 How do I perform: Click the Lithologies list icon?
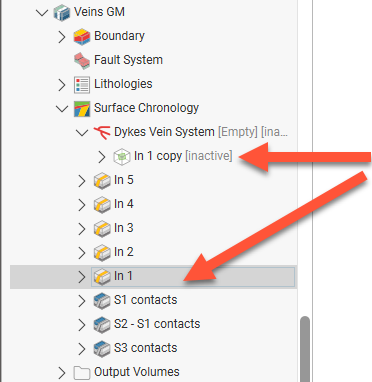(x=82, y=85)
